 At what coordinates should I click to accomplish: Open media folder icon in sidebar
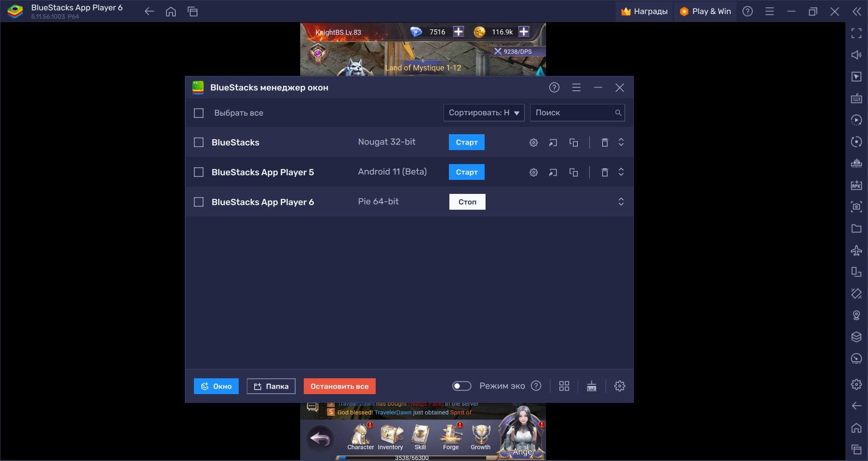pos(856,229)
